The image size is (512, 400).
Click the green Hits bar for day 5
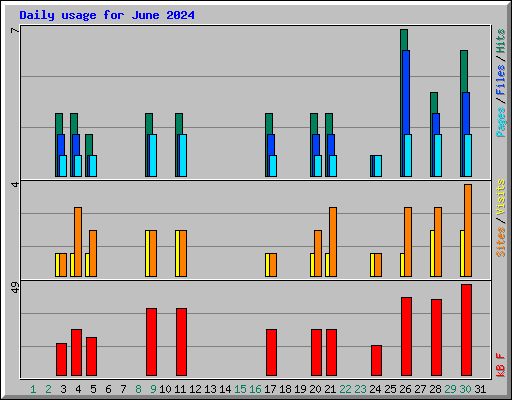pos(89,144)
